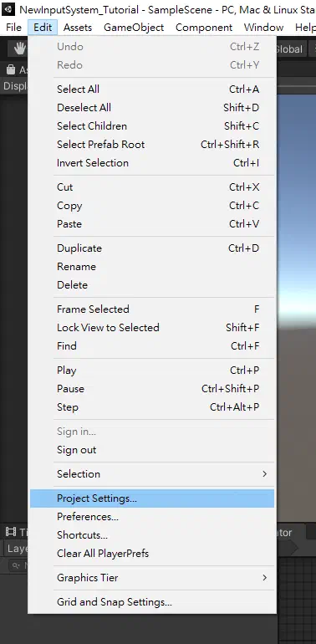Choose Play from the Edit menu

pyautogui.click(x=152, y=371)
